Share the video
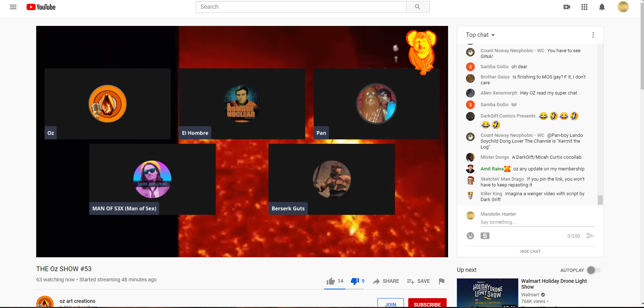This screenshot has height=308, width=644. click(386, 281)
